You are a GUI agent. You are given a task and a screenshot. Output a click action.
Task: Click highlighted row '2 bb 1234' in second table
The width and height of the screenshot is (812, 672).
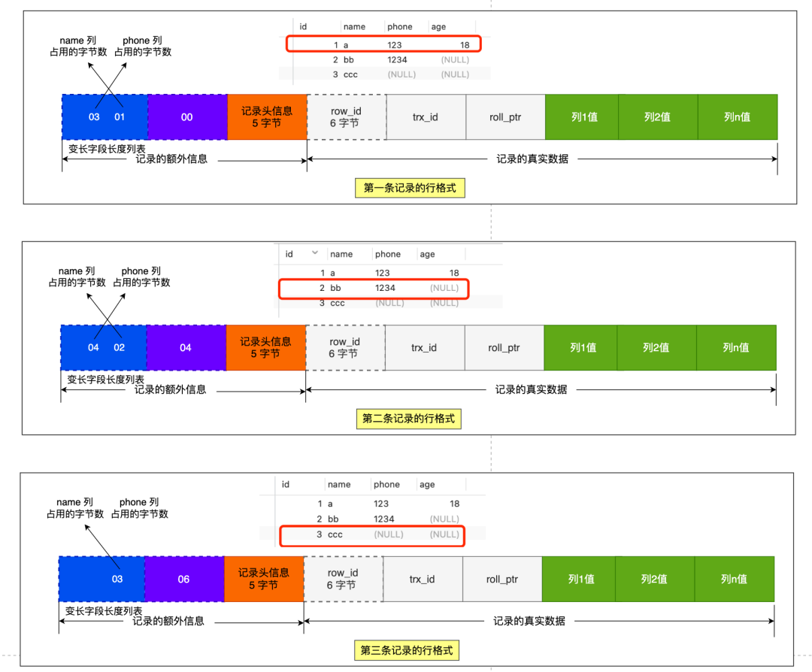pos(374,289)
